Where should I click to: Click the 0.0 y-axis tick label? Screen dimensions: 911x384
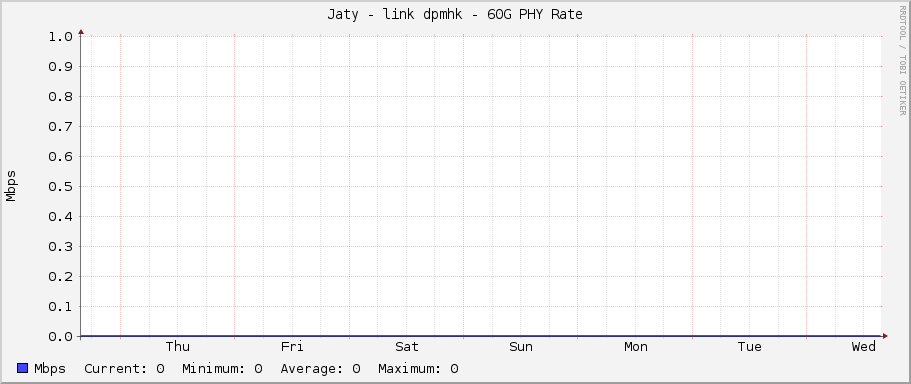click(x=61, y=337)
